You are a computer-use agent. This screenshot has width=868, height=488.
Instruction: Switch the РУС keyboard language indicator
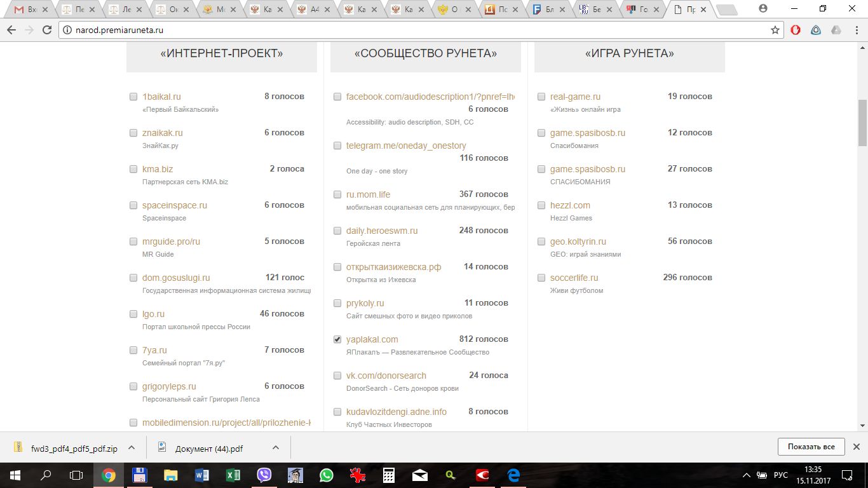click(x=780, y=475)
